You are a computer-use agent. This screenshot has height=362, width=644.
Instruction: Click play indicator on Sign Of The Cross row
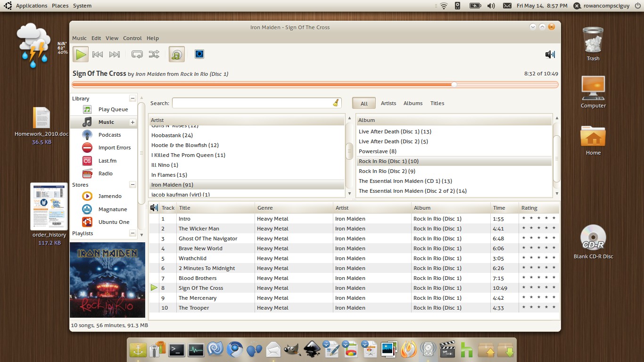[x=154, y=288]
